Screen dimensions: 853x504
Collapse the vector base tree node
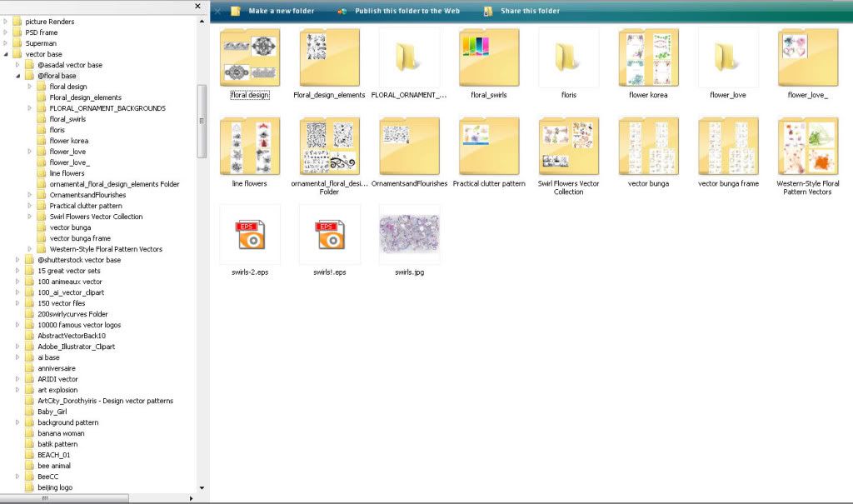coord(6,54)
